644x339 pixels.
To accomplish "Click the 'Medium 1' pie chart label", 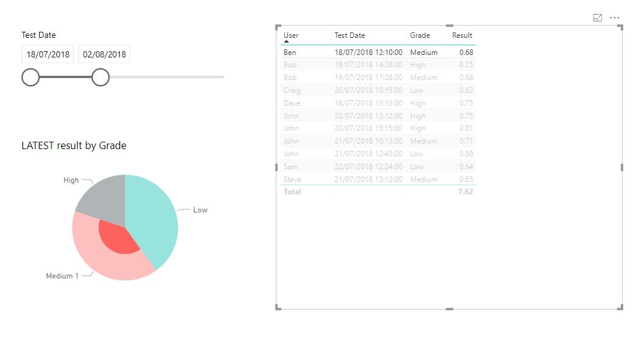I will tap(62, 276).
